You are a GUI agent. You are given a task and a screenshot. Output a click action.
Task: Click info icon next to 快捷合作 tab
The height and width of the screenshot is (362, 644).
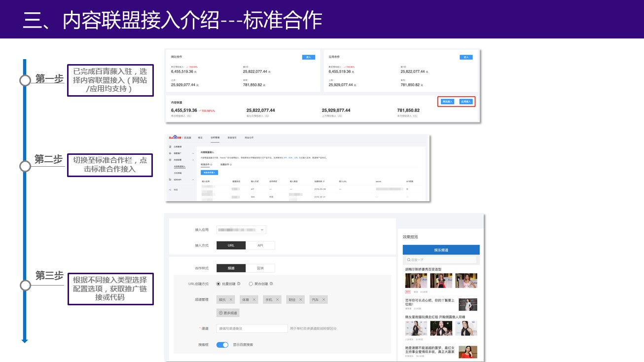point(231,165)
